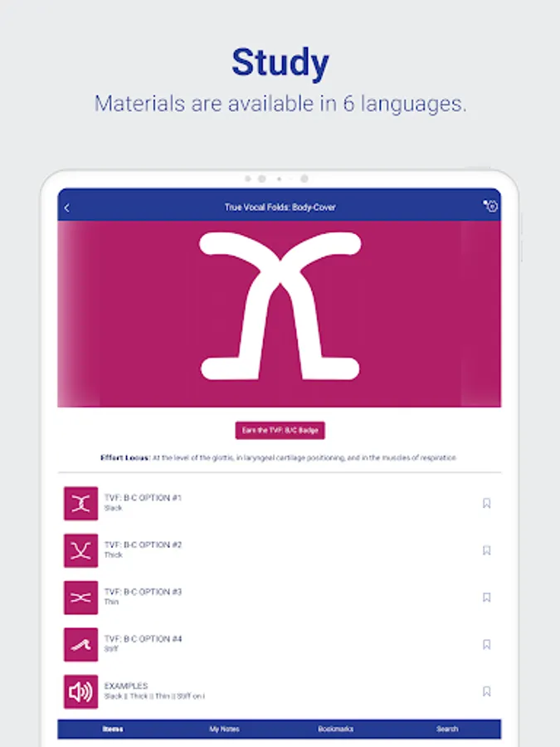The width and height of the screenshot is (560, 747).
Task: Select the thin vocal folds icon beside Option #3
Action: click(80, 597)
